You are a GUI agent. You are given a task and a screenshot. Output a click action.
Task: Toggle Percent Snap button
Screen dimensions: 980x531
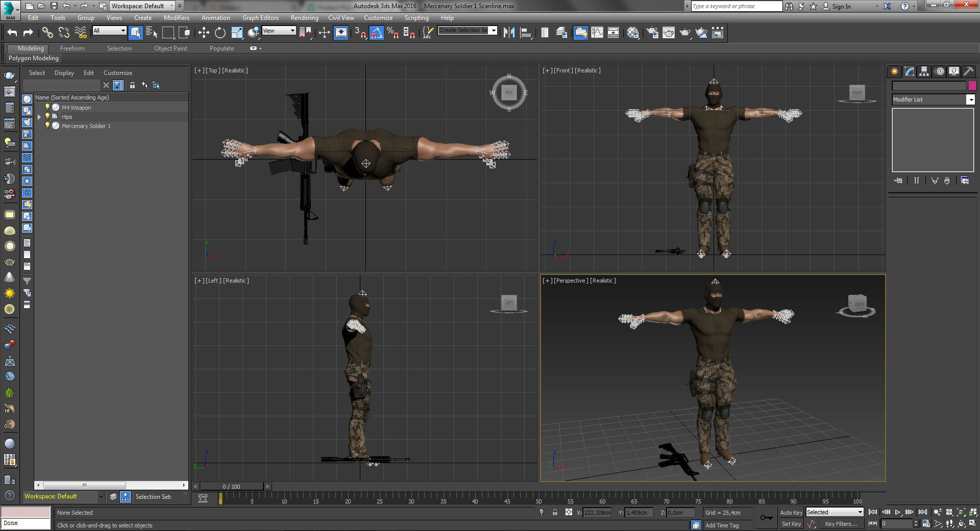pyautogui.click(x=393, y=33)
